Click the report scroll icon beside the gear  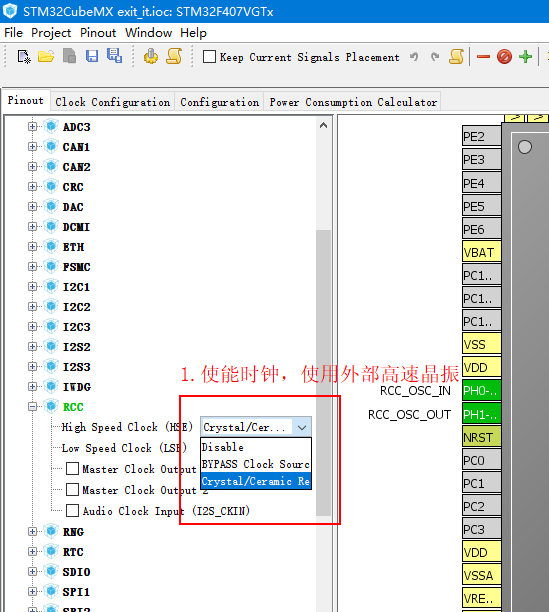[x=174, y=57]
